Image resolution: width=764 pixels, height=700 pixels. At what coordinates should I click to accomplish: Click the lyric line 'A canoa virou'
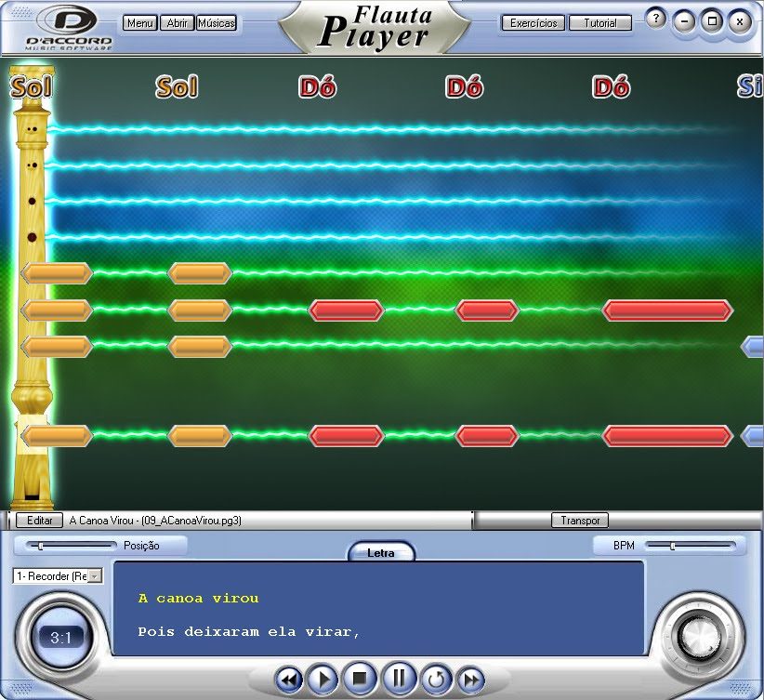tap(198, 599)
